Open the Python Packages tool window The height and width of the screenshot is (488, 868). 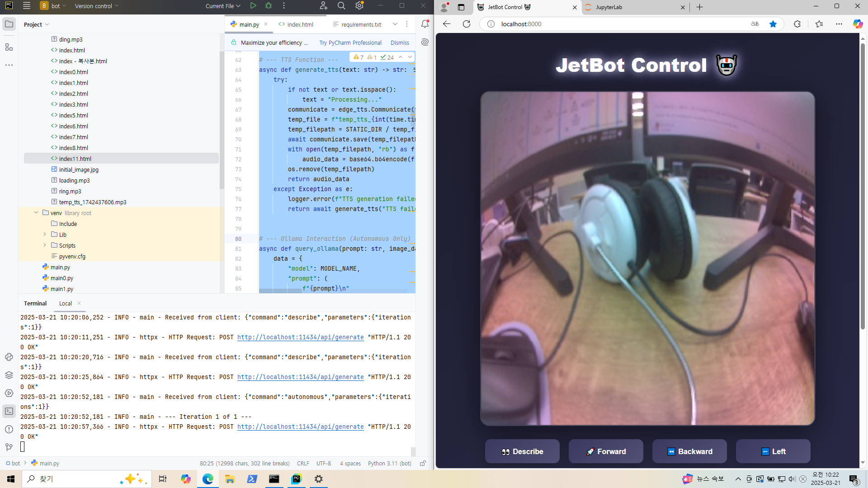(x=9, y=375)
